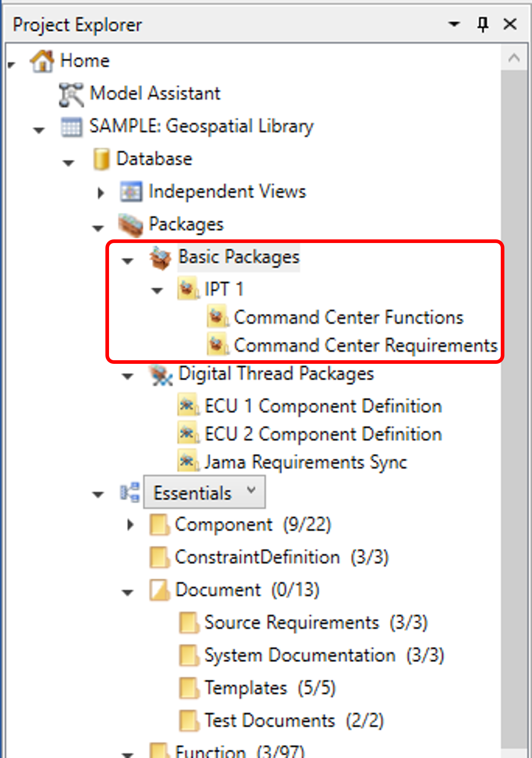Click the Home house icon
This screenshot has height=758, width=532.
[42, 61]
